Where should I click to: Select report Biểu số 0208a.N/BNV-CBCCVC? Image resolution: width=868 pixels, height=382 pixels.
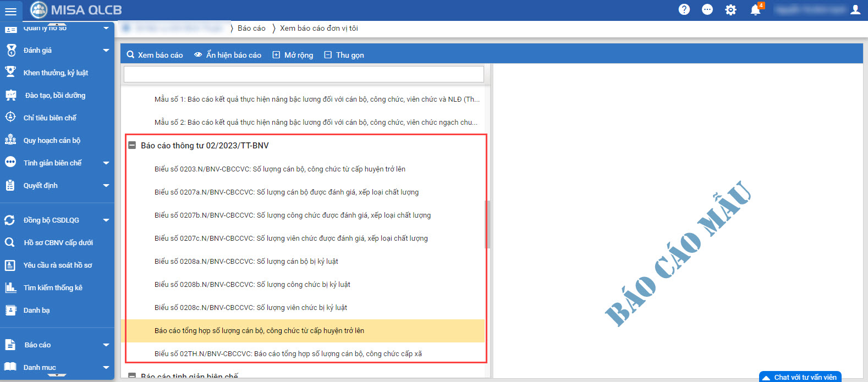click(246, 262)
